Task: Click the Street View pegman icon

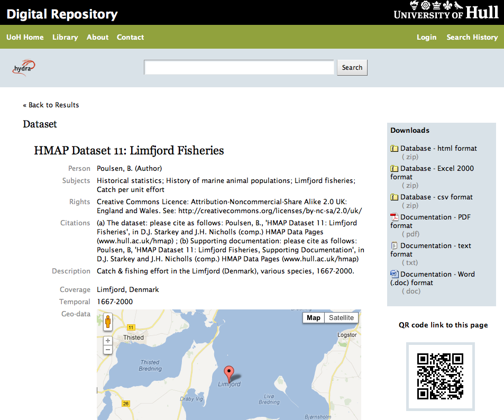Action: tap(108, 322)
